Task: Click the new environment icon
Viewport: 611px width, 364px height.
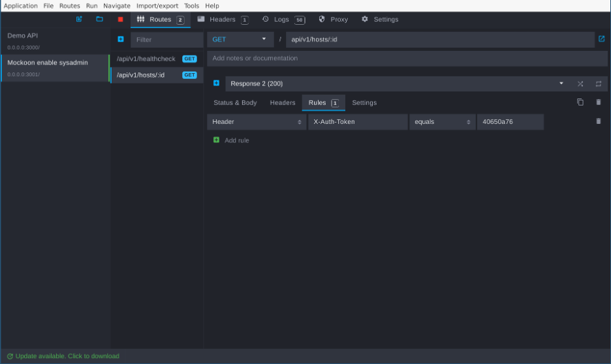Action: [x=79, y=19]
